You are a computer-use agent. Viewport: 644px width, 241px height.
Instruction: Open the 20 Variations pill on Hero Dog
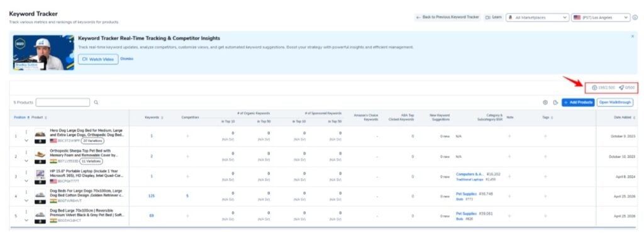click(x=92, y=141)
